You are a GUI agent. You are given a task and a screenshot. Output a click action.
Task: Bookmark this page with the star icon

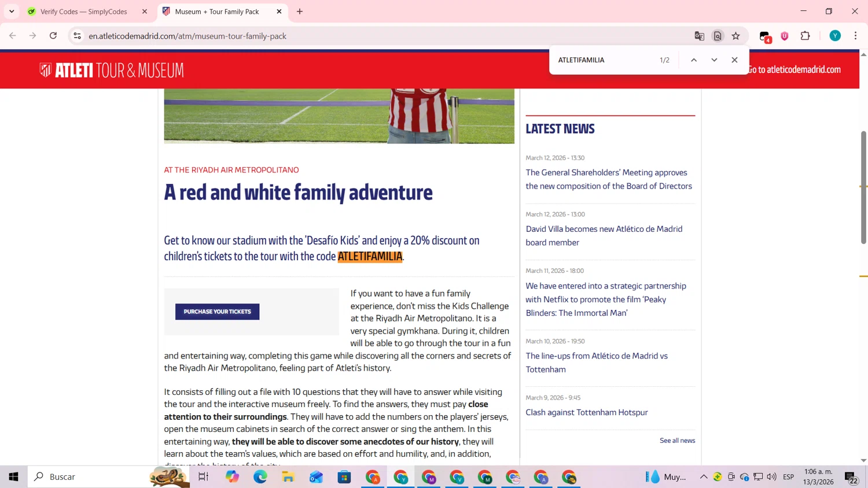[736, 36]
